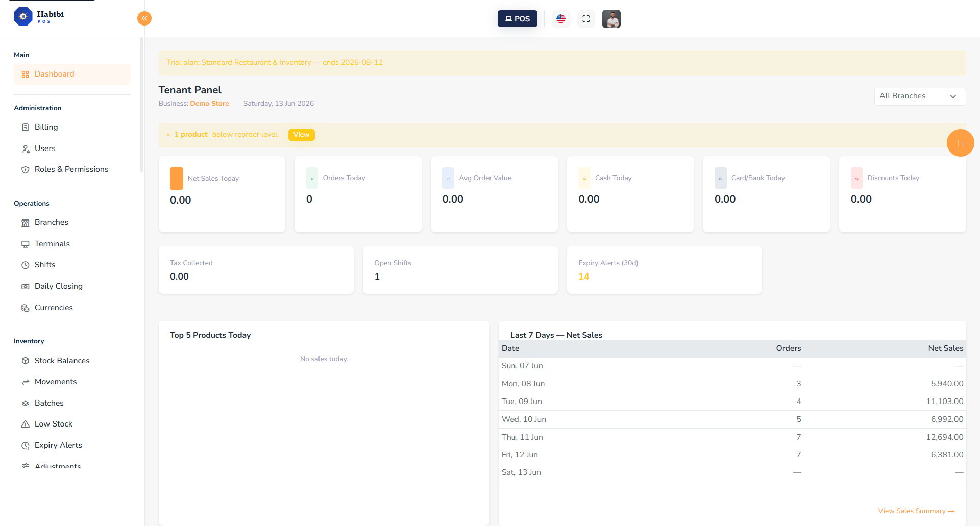
Task: Open the POS screen button
Action: tap(518, 18)
